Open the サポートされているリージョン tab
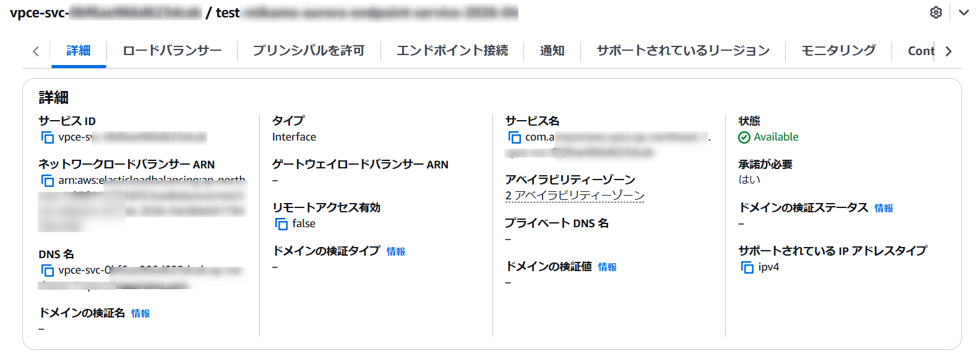The width and height of the screenshot is (980, 364). click(683, 51)
